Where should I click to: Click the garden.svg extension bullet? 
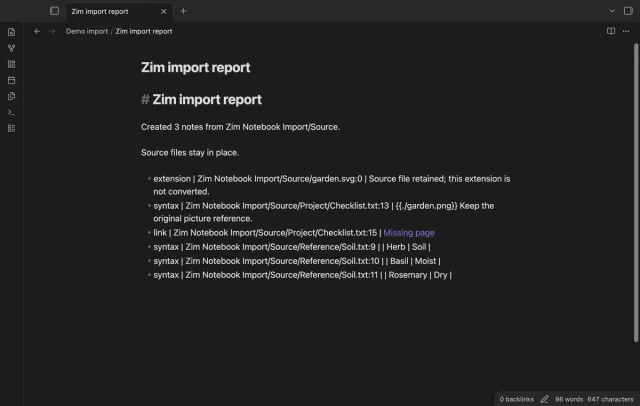tap(331, 185)
